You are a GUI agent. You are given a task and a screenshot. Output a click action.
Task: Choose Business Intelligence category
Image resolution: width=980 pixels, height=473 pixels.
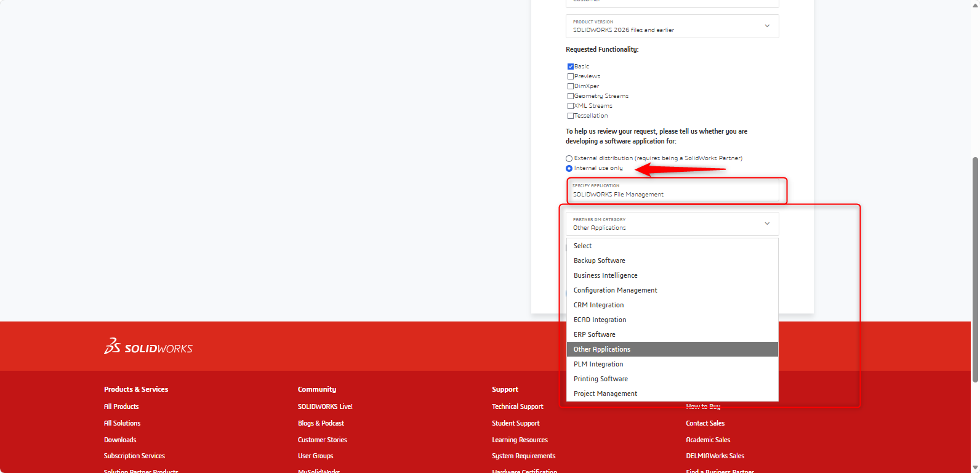coord(672,275)
